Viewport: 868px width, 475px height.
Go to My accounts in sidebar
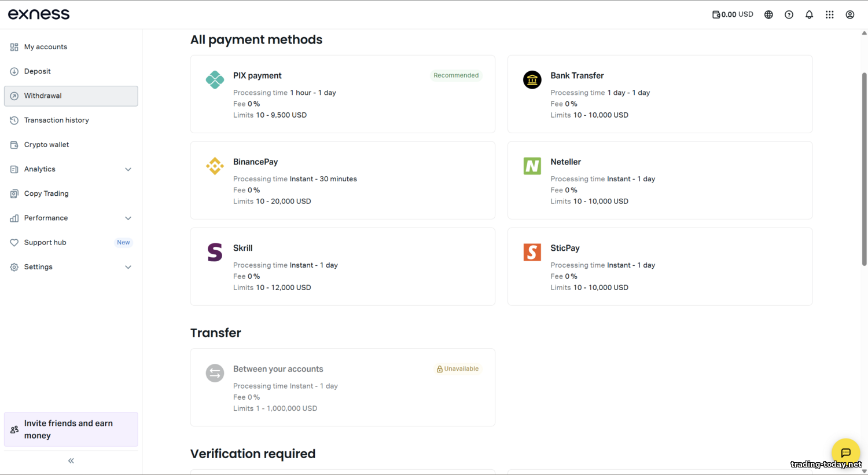coord(46,47)
